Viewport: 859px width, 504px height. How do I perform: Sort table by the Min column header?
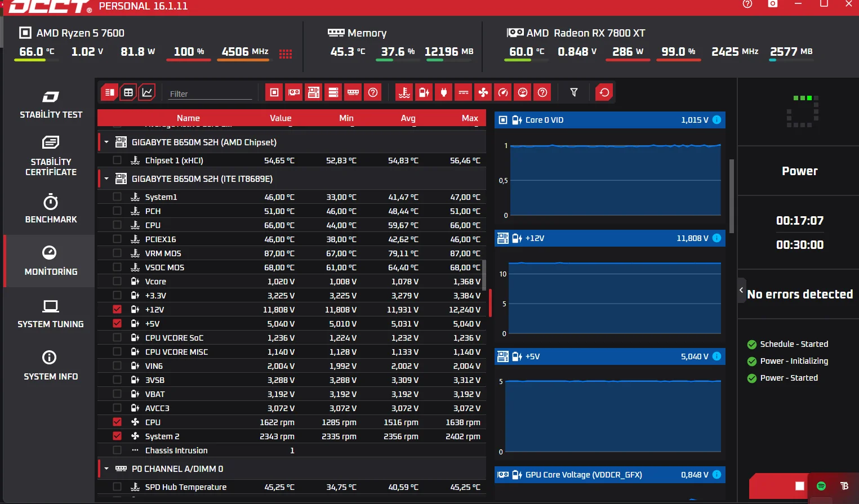[346, 118]
